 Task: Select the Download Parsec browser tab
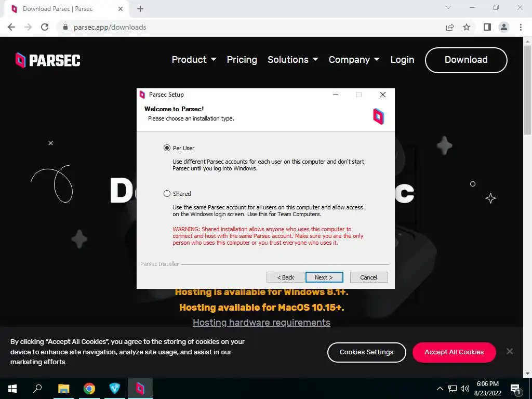66,9
